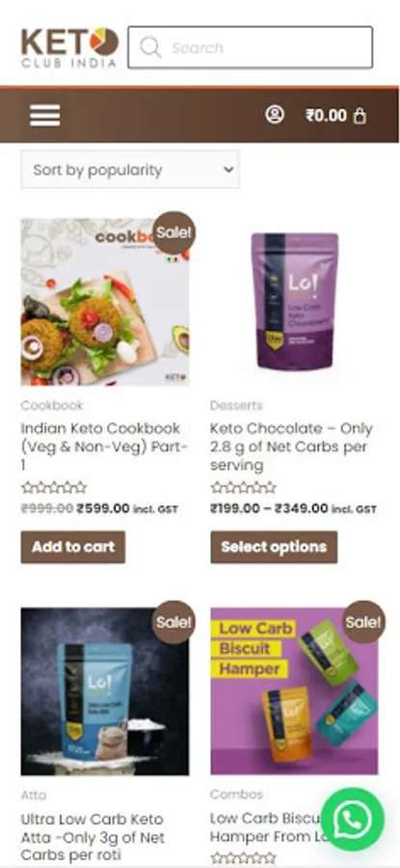Screen dimensions: 400x868
Task: Open the Cookbook category link
Action: [x=52, y=405]
